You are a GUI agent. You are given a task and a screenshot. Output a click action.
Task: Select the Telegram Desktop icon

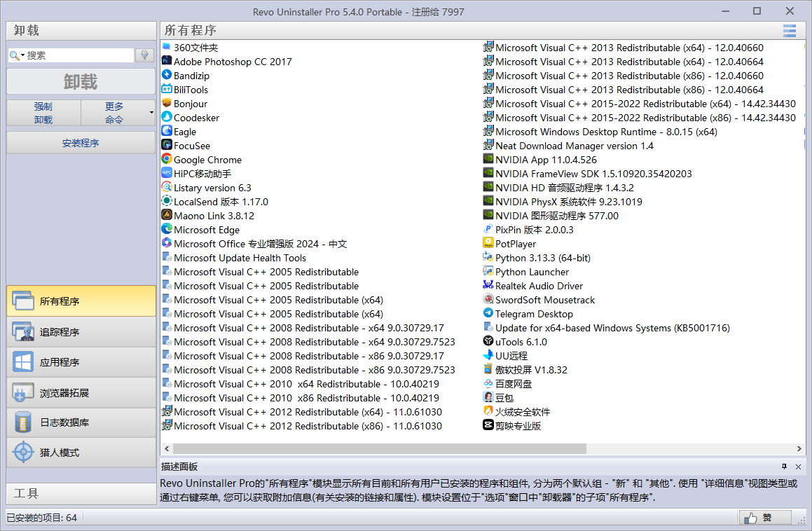[x=488, y=314]
